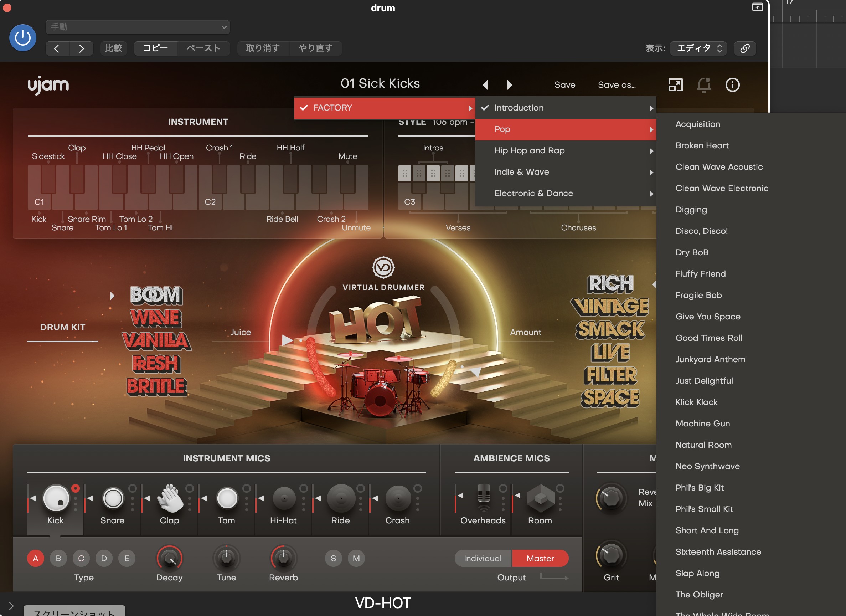This screenshot has width=846, height=616.
Task: Click the Grit knob
Action: pos(612,555)
